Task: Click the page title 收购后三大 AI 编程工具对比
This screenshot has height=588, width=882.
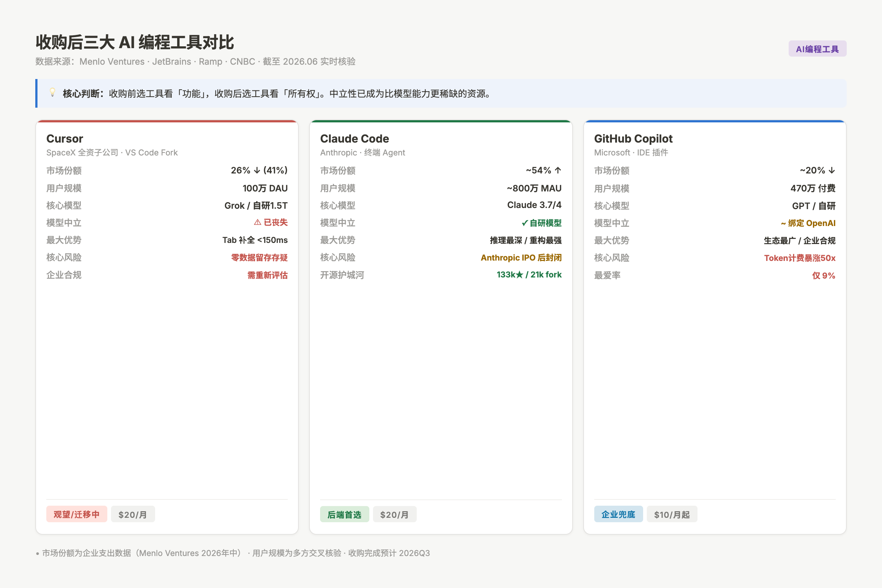Action: point(135,42)
